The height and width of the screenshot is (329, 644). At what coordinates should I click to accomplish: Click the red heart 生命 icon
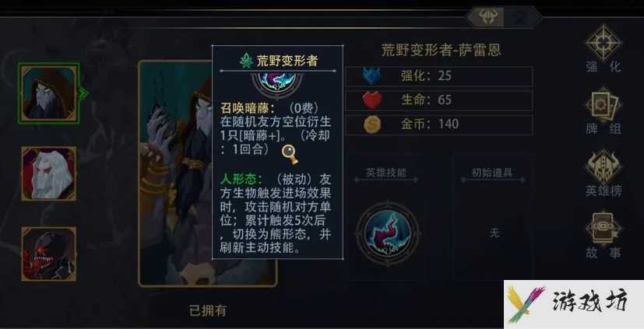pyautogui.click(x=372, y=100)
